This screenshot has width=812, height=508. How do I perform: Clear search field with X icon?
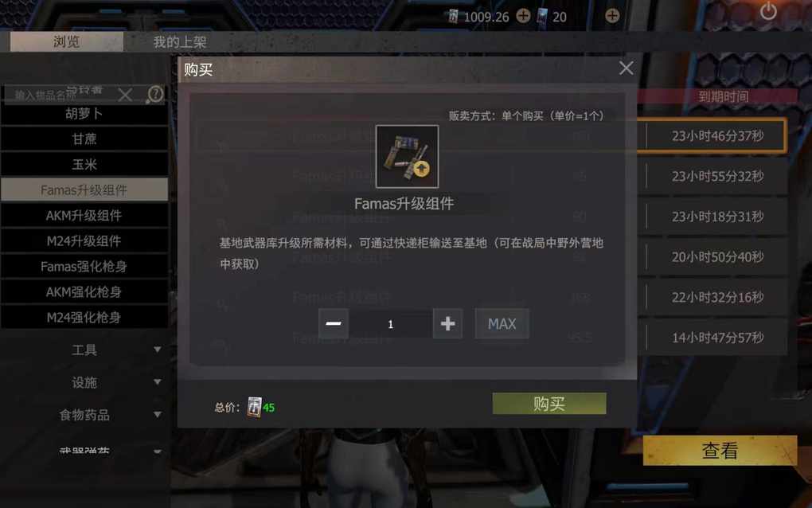tap(125, 95)
